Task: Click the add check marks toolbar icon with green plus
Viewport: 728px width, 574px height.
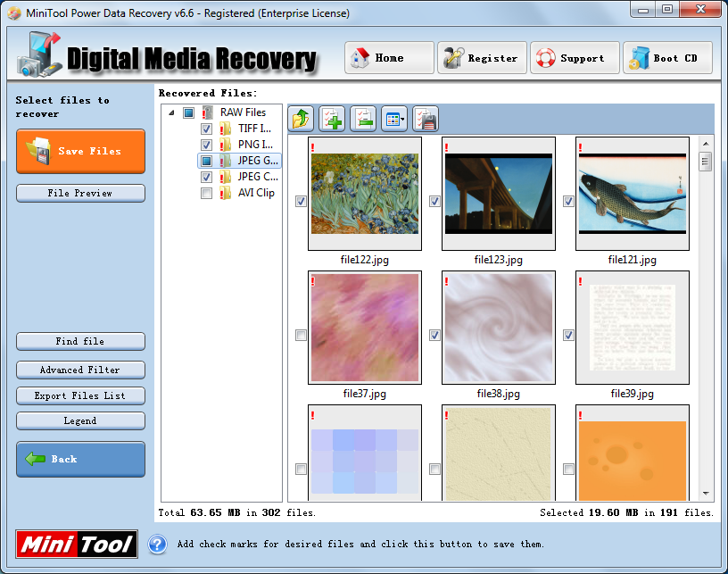Action: pos(332,119)
